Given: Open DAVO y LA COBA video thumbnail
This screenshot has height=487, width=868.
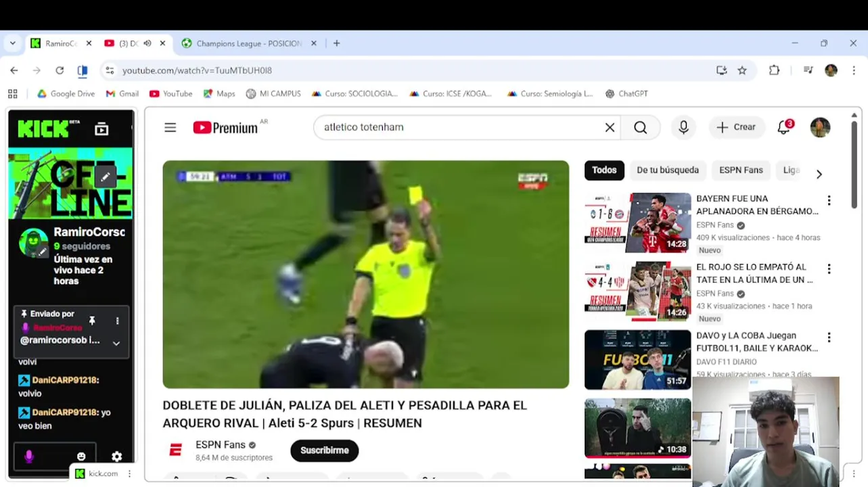Looking at the screenshot, I should coord(638,359).
